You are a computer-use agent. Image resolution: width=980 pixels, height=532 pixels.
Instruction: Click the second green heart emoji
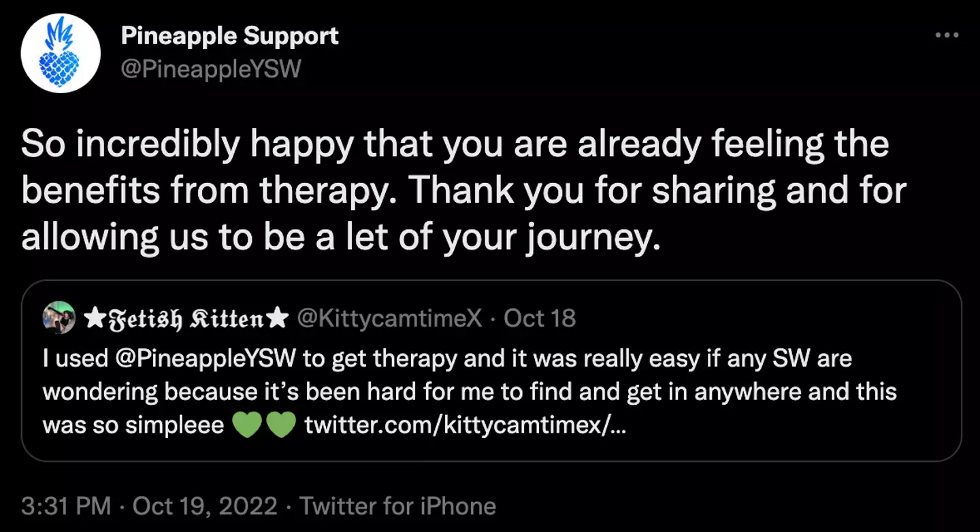click(280, 426)
